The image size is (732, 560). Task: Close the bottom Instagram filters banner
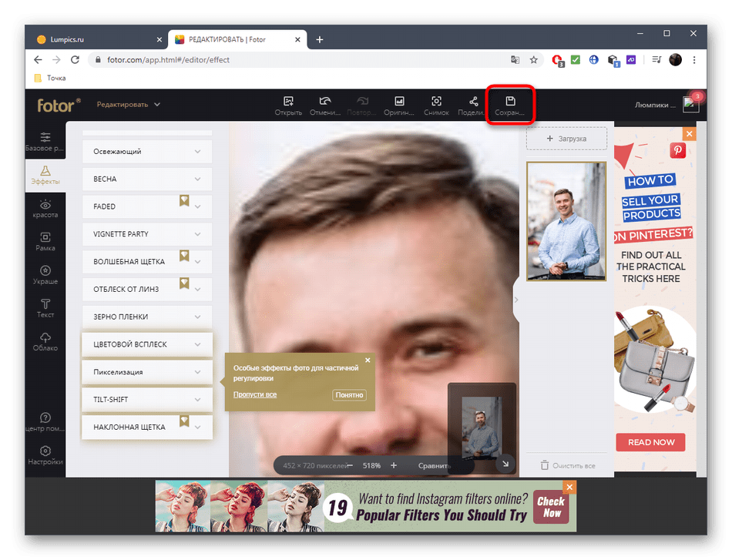tap(569, 487)
